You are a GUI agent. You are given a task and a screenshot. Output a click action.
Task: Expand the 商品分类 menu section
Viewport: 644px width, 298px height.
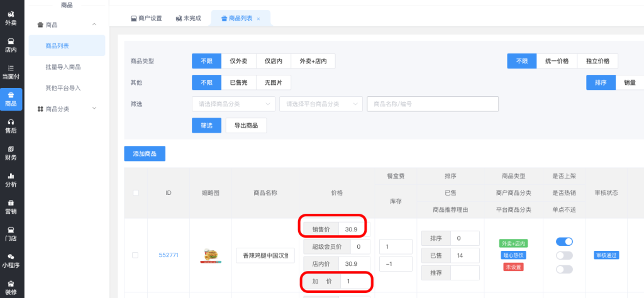[x=65, y=109]
